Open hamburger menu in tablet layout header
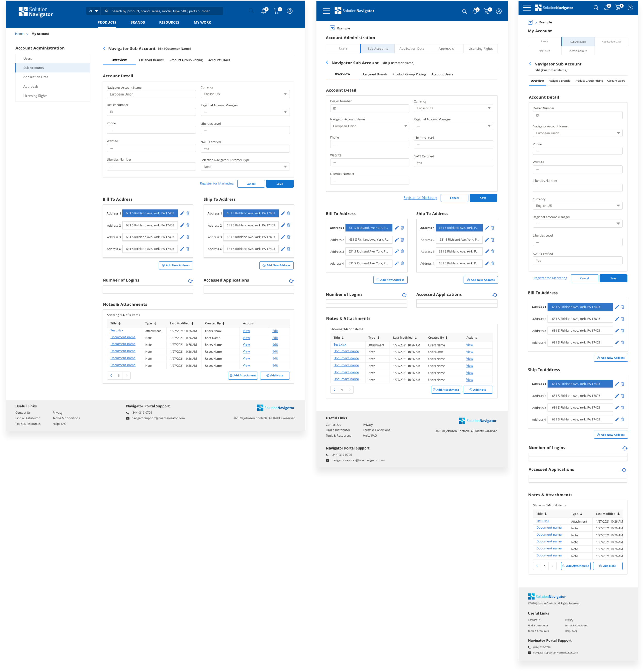The width and height of the screenshot is (644, 672). (326, 11)
